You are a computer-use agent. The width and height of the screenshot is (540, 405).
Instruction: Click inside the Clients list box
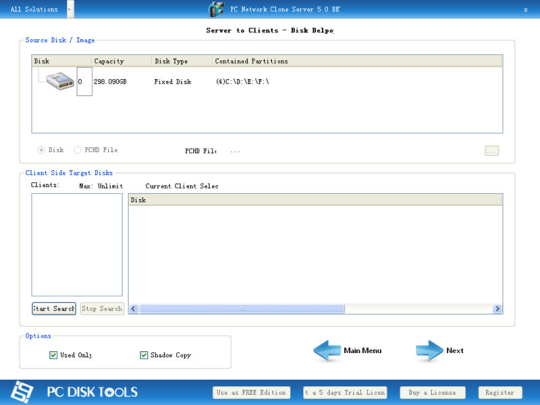pyautogui.click(x=77, y=245)
